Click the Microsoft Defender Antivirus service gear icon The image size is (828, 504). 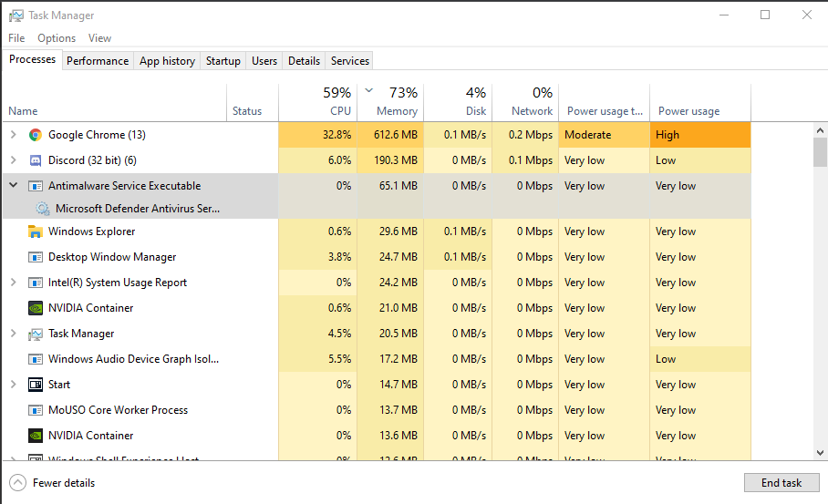click(x=43, y=209)
